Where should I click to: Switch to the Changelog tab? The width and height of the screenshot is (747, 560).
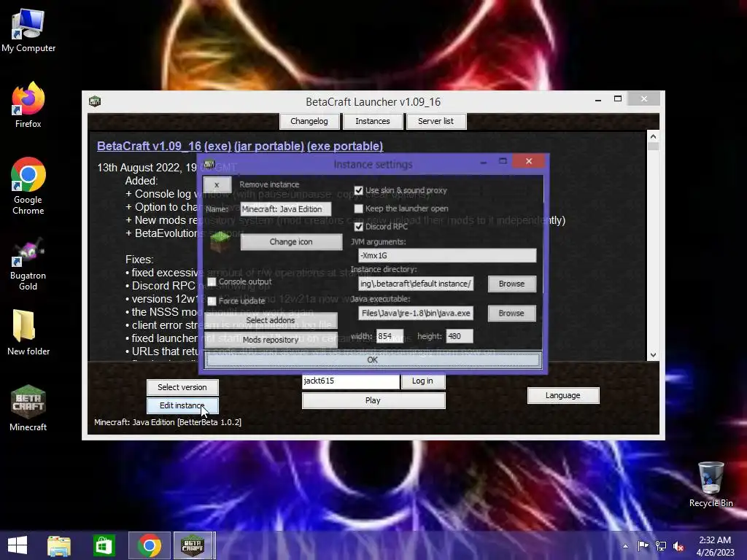(x=309, y=121)
